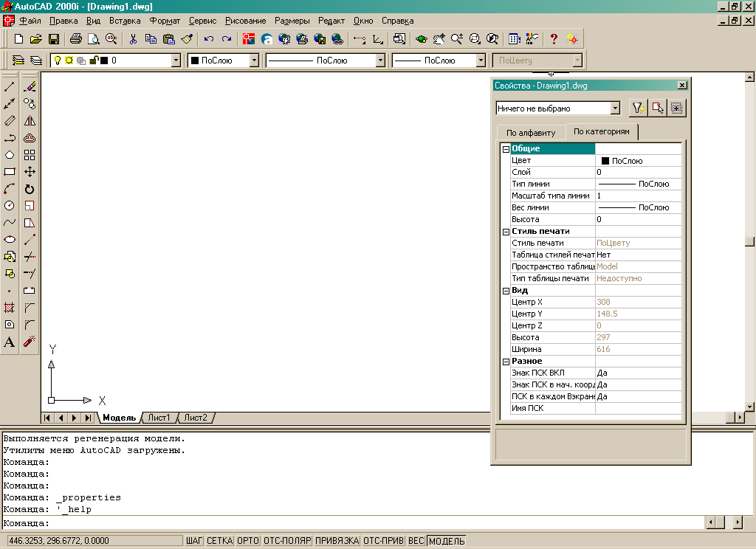756x549 pixels.
Task: Click the Multiline Text tool
Action: click(10, 342)
